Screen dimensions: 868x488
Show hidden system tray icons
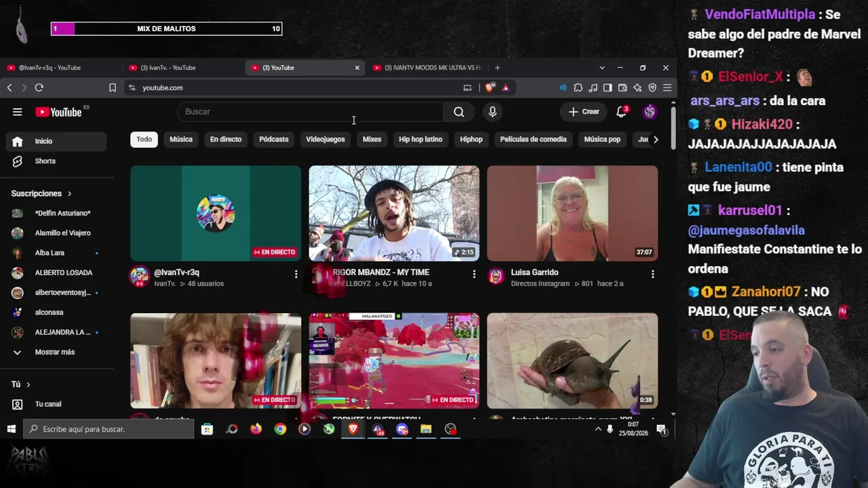(597, 429)
